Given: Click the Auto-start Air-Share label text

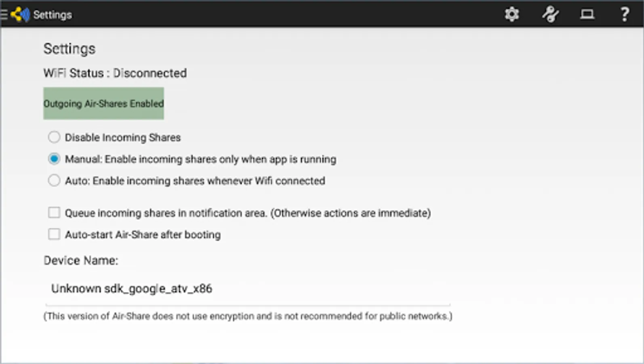Looking at the screenshot, I should click(x=143, y=235).
